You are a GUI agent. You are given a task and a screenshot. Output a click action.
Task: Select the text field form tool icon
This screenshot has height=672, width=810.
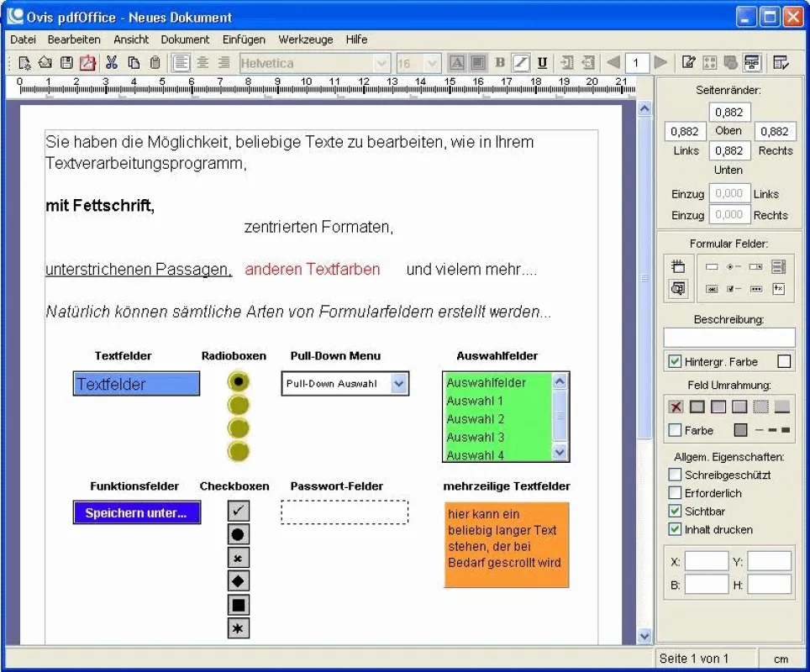coord(712,267)
